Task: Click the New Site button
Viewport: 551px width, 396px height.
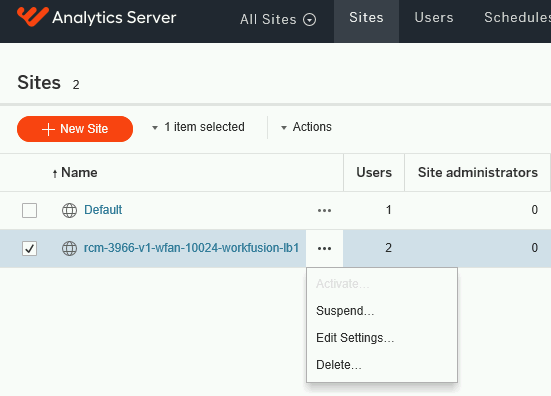Action: (x=75, y=129)
